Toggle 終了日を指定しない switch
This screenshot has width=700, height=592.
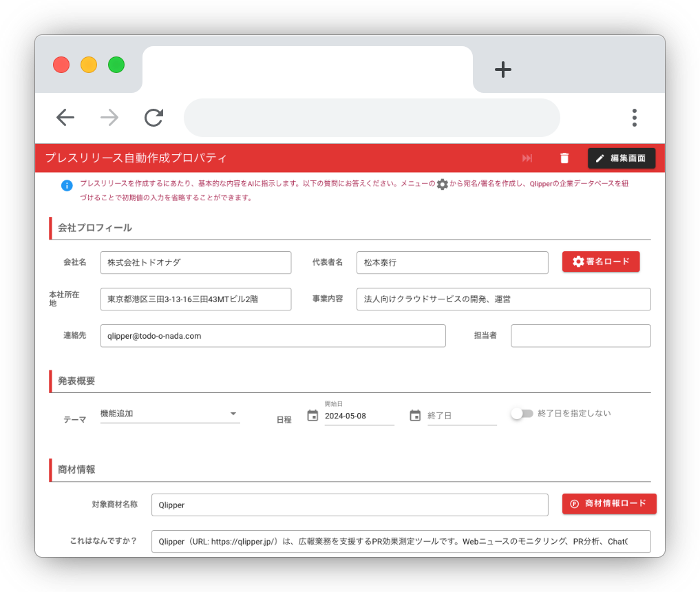pos(522,414)
